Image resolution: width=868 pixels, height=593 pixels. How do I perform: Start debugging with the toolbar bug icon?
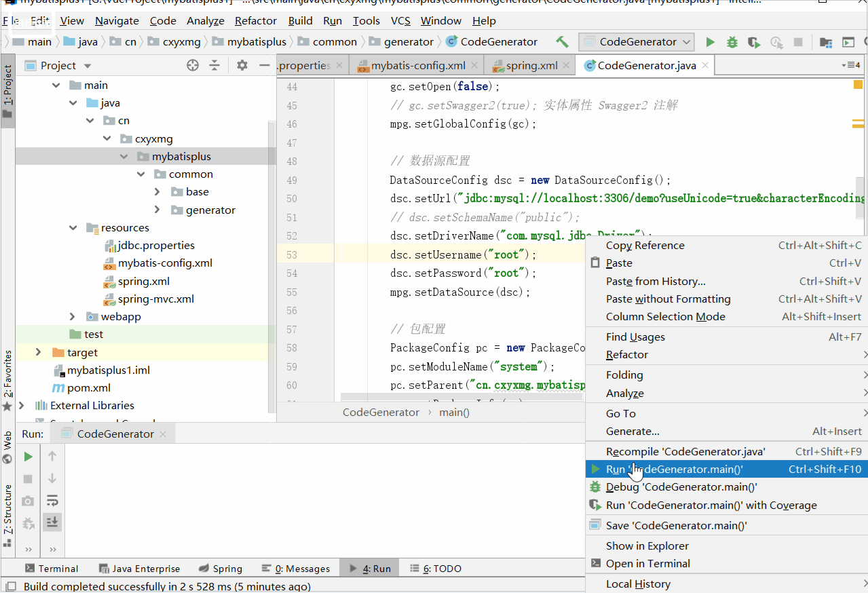pyautogui.click(x=732, y=42)
